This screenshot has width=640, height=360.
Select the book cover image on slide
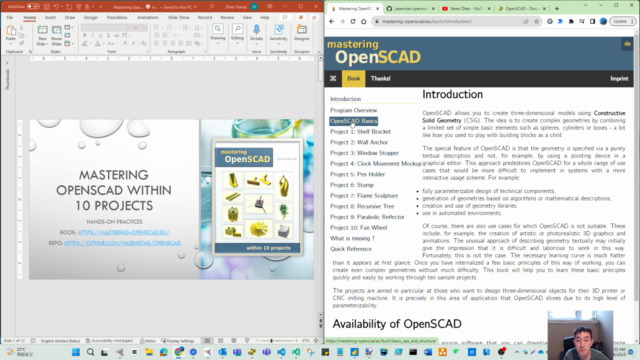point(258,198)
